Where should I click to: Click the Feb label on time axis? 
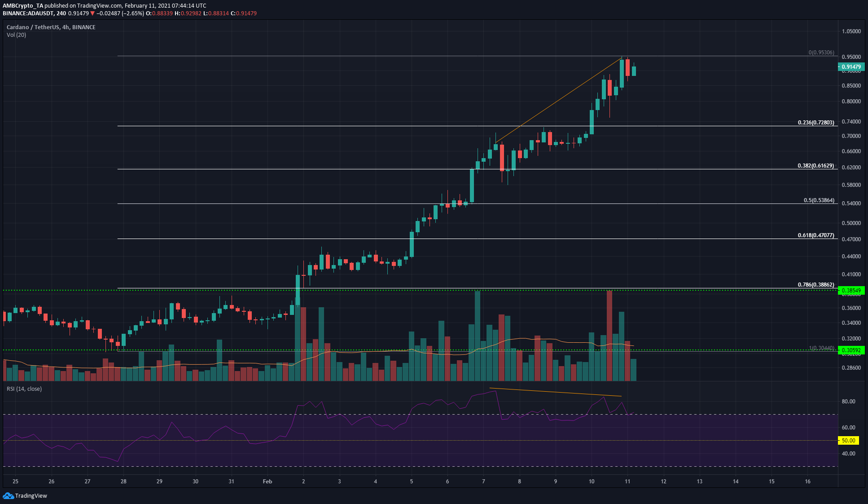tap(267, 481)
